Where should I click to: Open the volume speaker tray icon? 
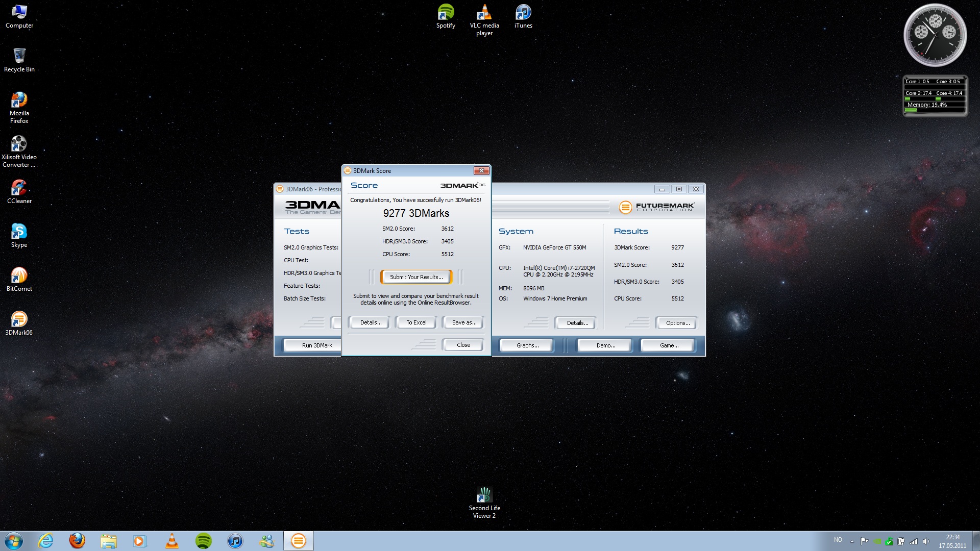pos(926,541)
